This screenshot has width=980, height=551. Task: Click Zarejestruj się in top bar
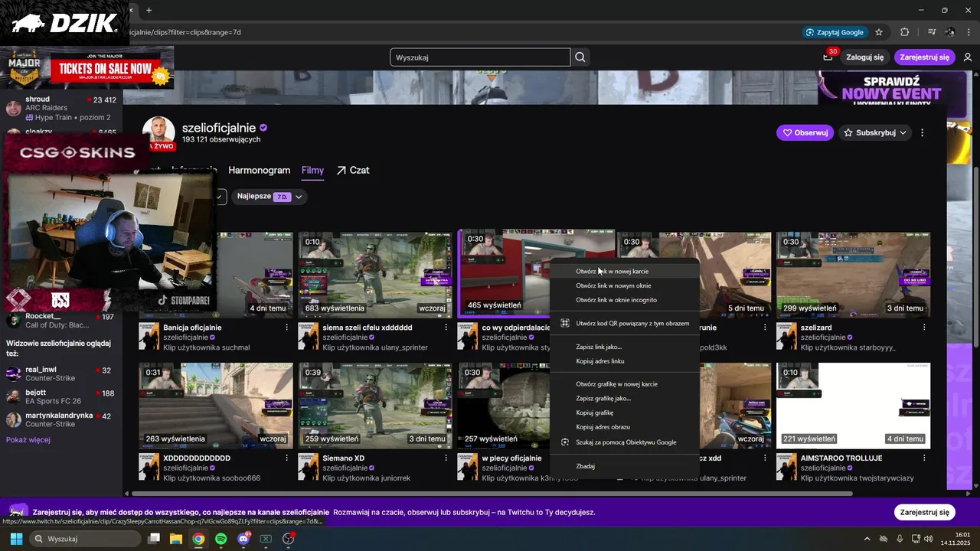[924, 57]
